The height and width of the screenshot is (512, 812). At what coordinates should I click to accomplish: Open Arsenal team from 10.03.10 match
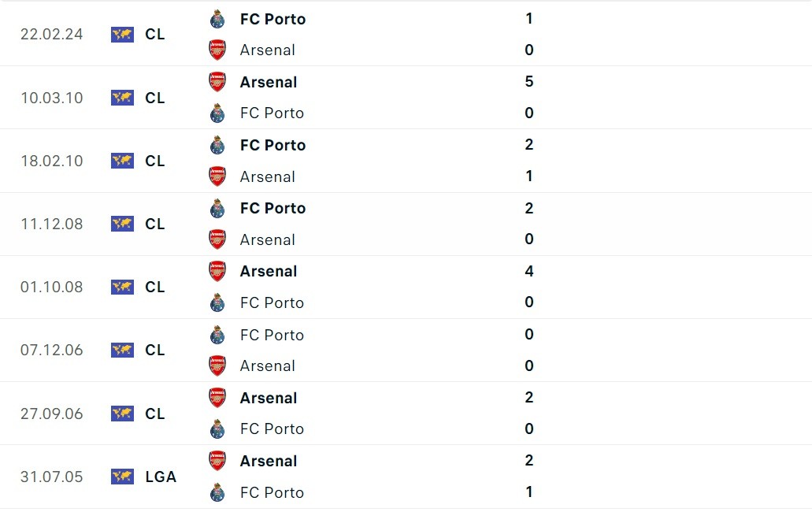[269, 82]
